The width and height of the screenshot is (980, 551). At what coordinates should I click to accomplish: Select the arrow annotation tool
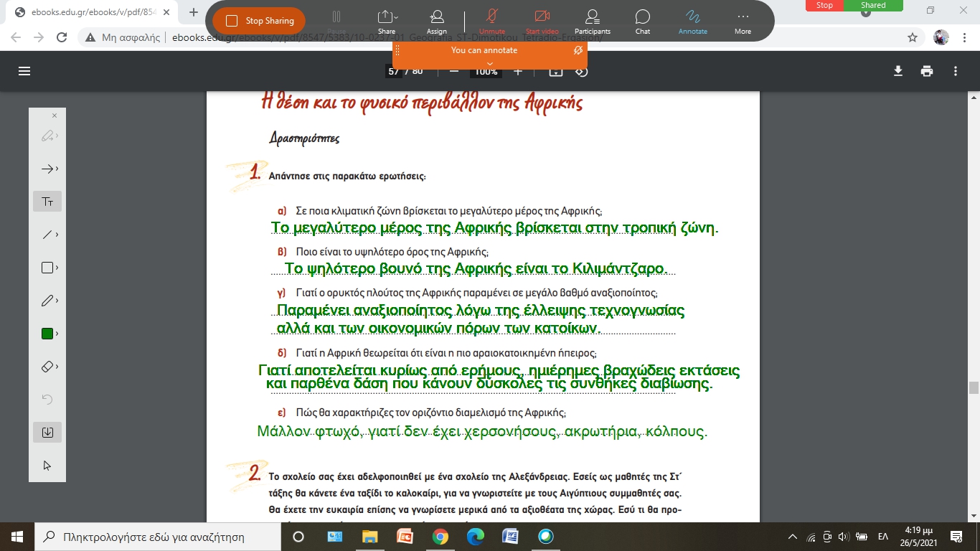coord(47,169)
